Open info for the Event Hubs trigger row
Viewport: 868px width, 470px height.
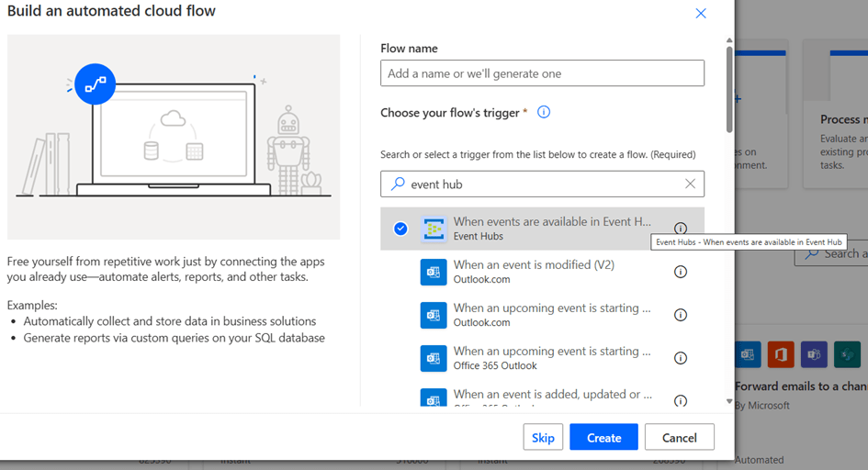681,229
